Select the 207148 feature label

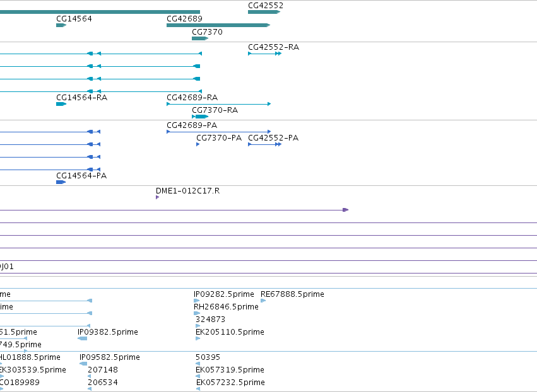103,370
